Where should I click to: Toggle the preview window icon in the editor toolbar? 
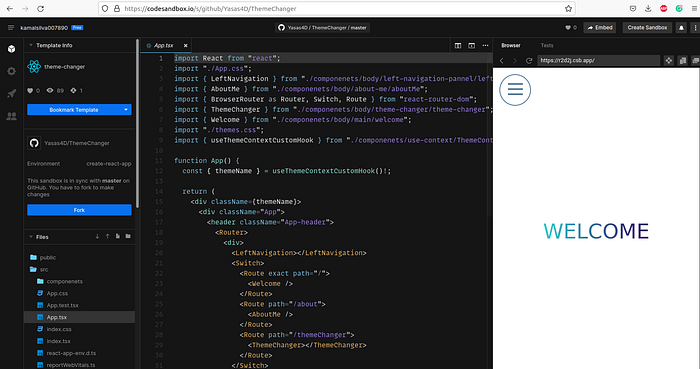click(x=471, y=46)
